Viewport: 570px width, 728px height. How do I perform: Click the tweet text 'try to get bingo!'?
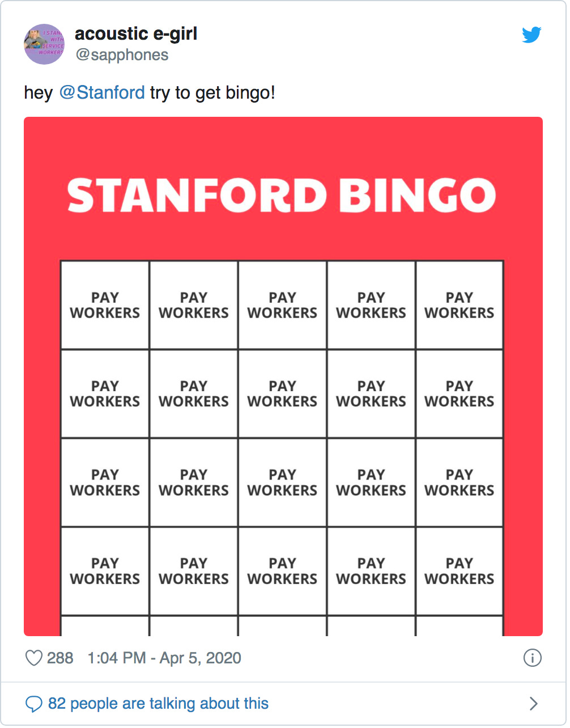coord(212,92)
